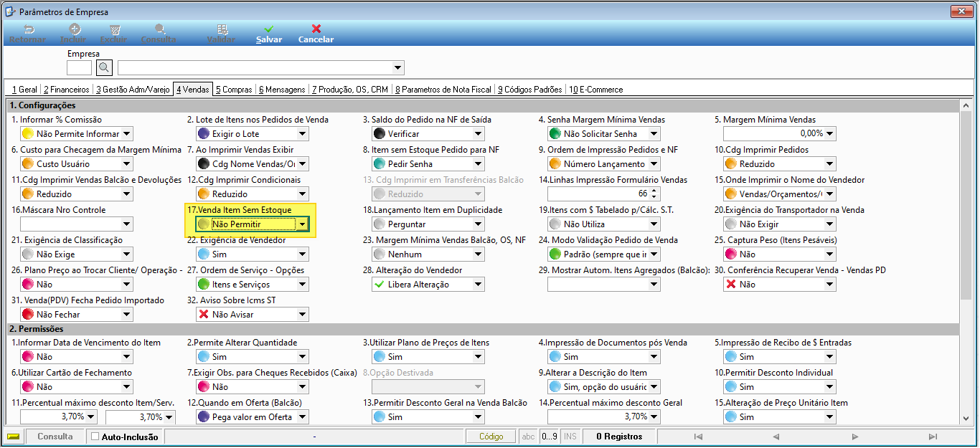
Task: Open Venda(PDV) Fecha Pedido Importado dropdown
Action: coord(126,315)
